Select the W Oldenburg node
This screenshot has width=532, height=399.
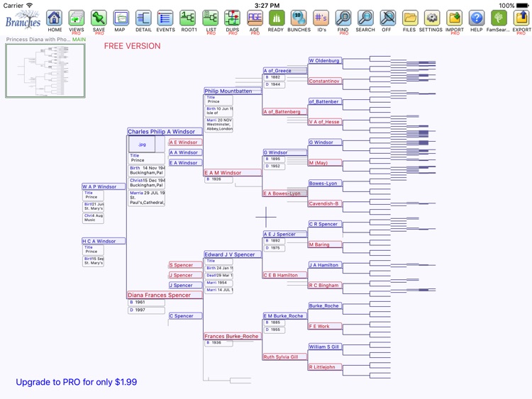(325, 60)
